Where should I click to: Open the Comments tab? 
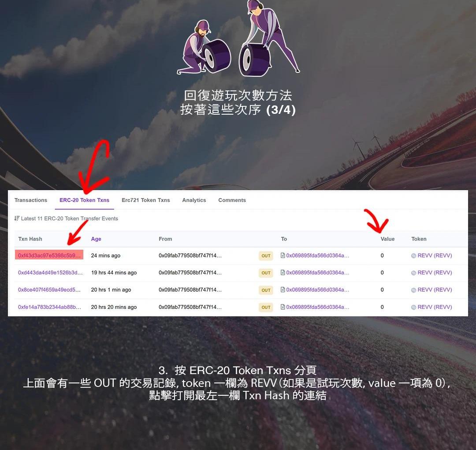[x=232, y=200]
